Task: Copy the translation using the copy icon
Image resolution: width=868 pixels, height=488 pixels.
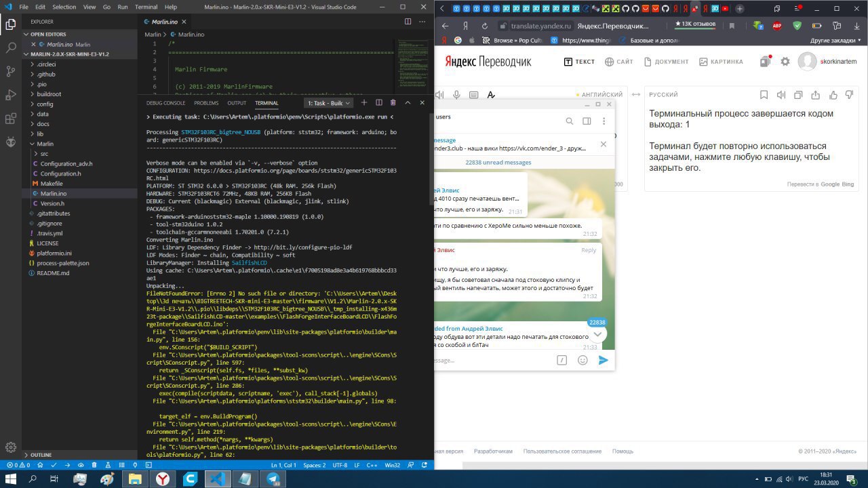Action: (798, 95)
